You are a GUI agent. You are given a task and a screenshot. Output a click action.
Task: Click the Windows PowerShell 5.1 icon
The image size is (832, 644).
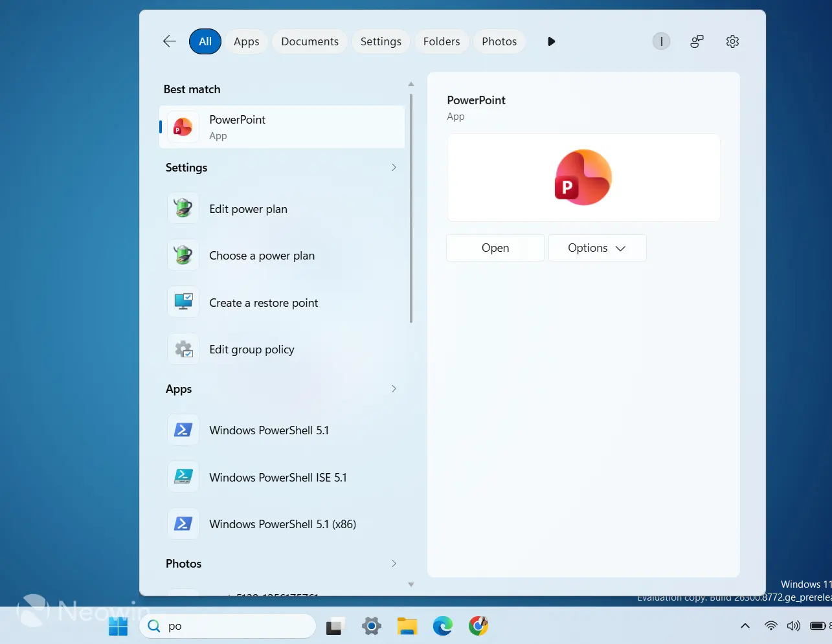click(183, 430)
